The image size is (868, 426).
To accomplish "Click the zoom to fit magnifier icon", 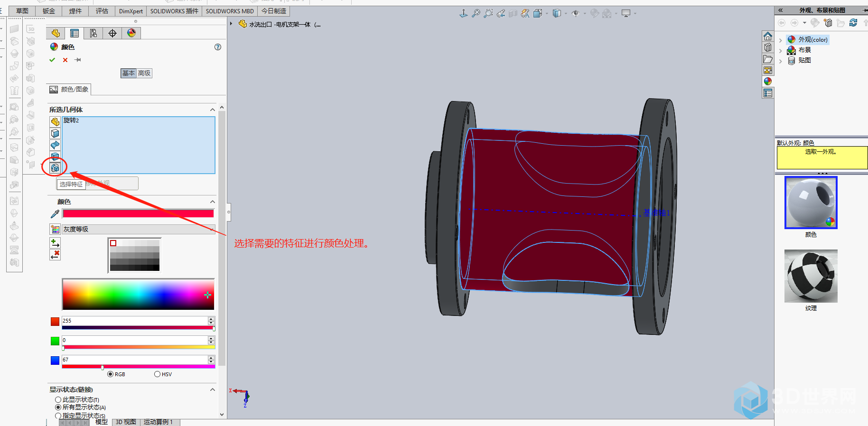I will tap(476, 13).
